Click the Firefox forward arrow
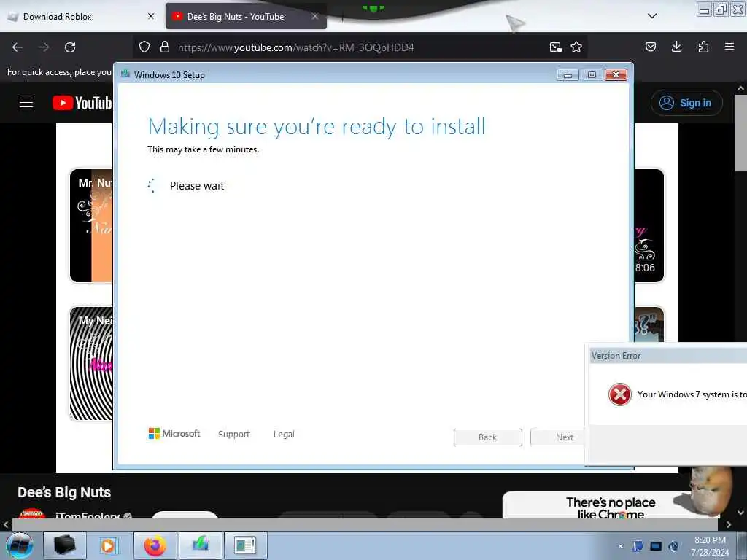Screen dimensions: 747x560 click(x=44, y=47)
